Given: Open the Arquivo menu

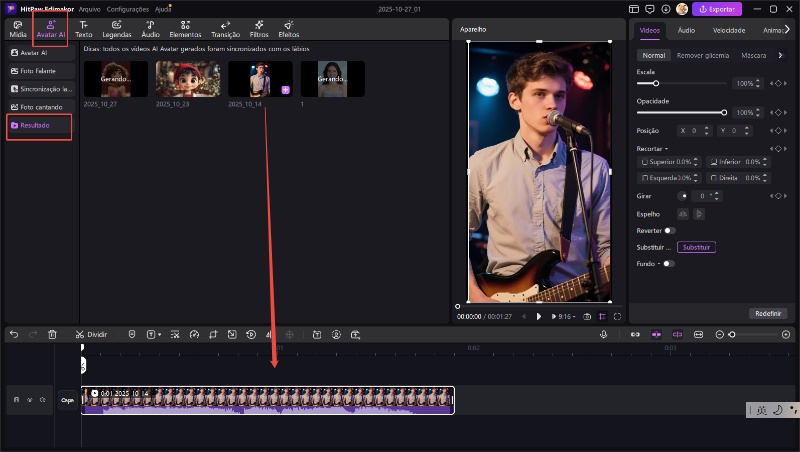Looking at the screenshot, I should point(89,9).
